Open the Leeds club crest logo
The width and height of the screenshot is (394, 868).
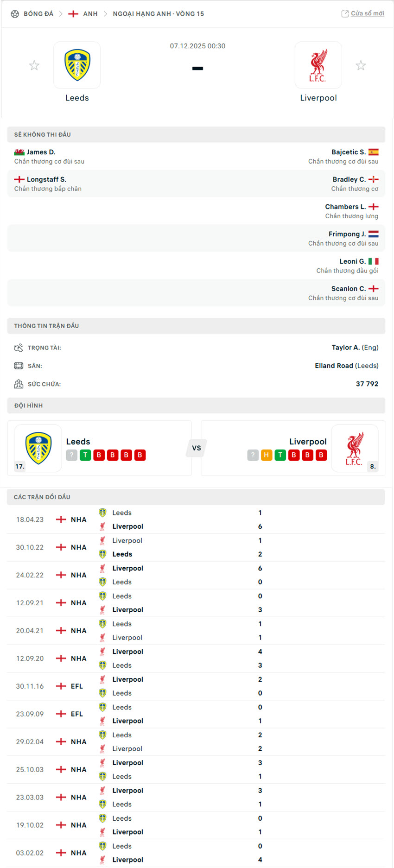[77, 65]
